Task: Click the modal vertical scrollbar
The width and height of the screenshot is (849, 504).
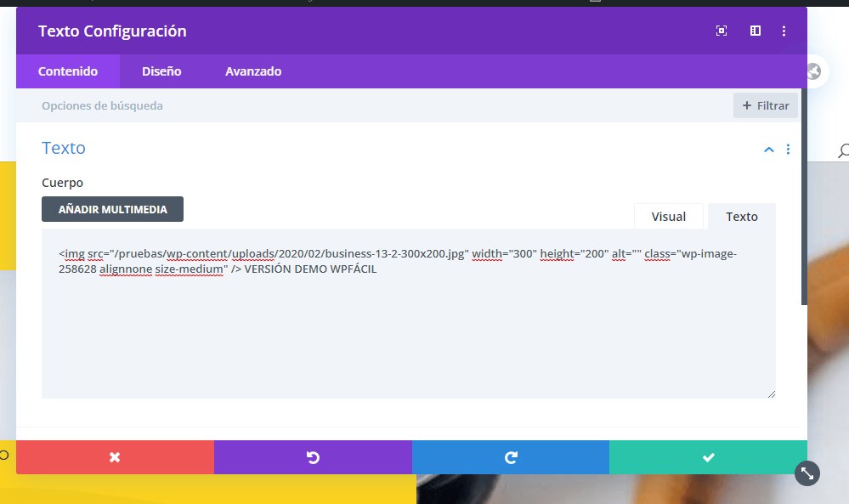Action: pyautogui.click(x=804, y=196)
